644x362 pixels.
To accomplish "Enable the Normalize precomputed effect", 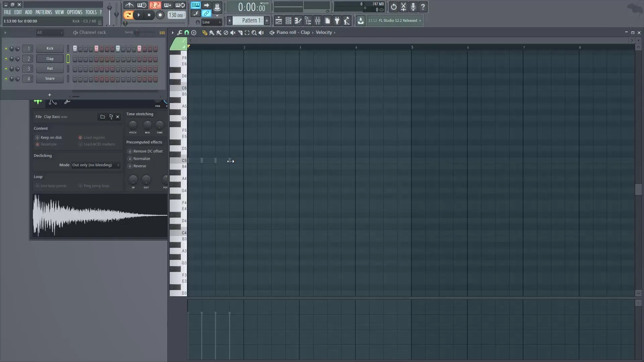I will 130,159.
